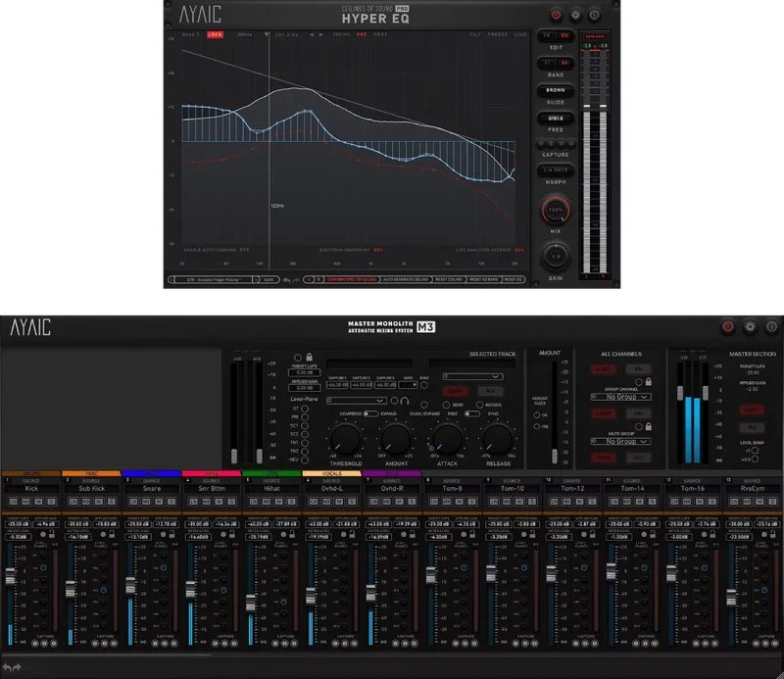
Task: Open Master Monolith settings gear
Action: pos(750,326)
